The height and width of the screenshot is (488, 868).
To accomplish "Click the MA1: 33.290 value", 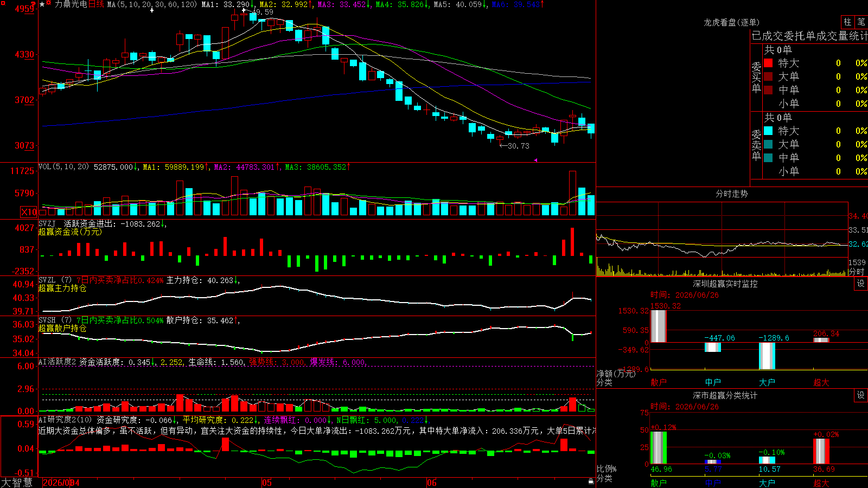I will tap(225, 4).
